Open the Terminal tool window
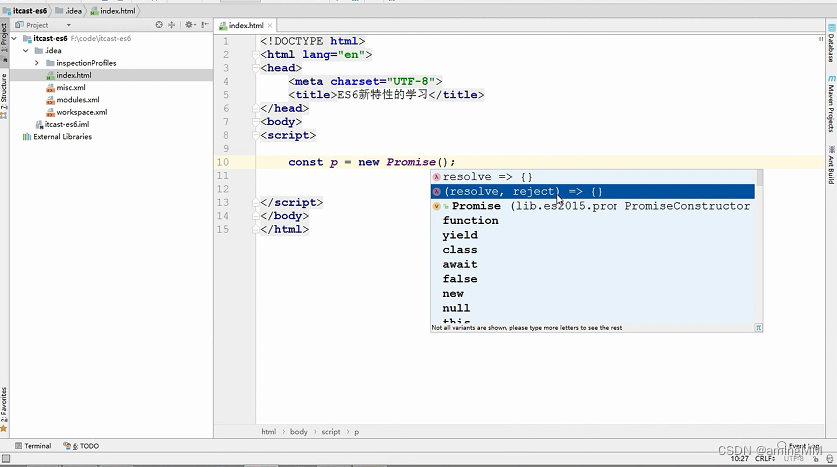 tap(33, 446)
